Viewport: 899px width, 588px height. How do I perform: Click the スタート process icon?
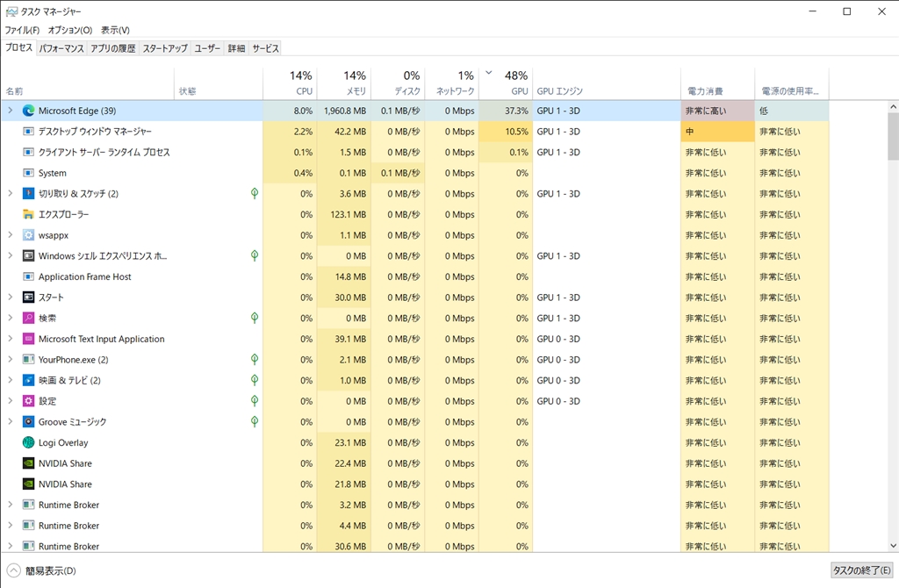click(x=28, y=297)
